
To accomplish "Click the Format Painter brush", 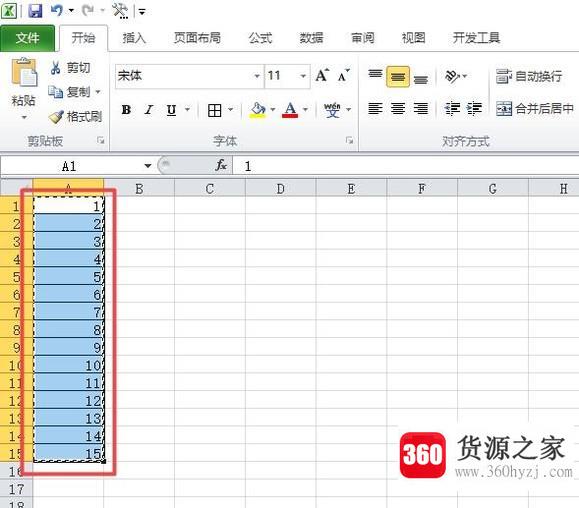I will click(76, 117).
